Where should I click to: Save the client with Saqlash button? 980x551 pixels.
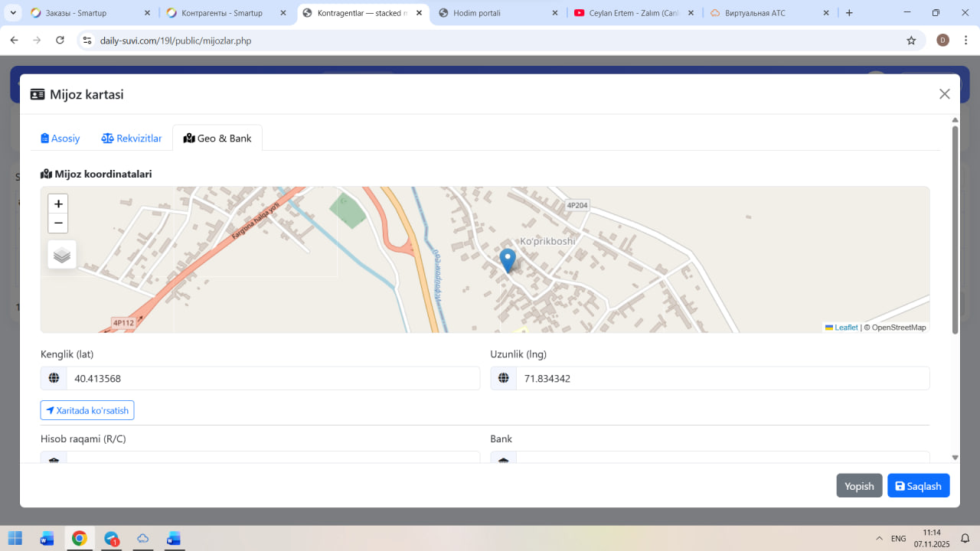click(918, 486)
